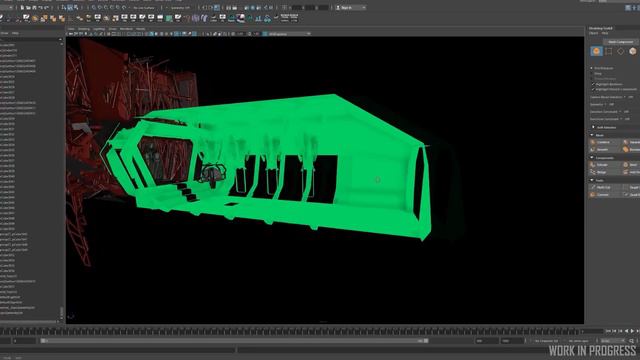Click the playback end time field
The image size is (640, 360).
tap(487, 341)
